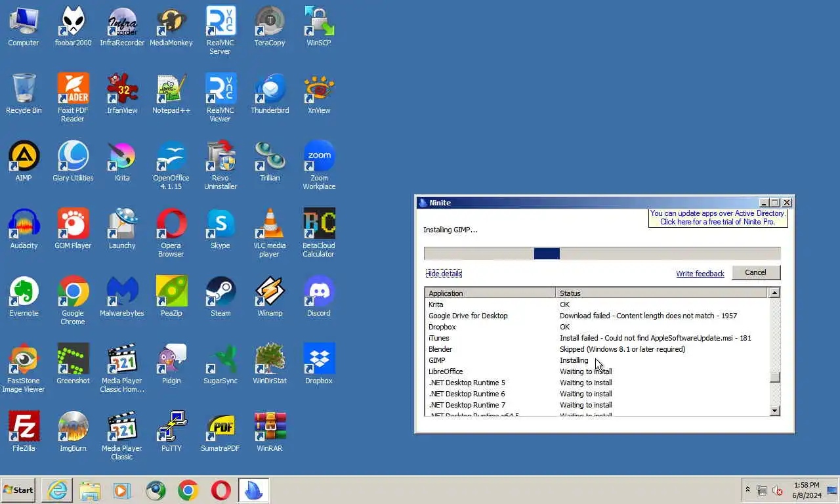Open Internet Explorer from the taskbar

[57, 490]
